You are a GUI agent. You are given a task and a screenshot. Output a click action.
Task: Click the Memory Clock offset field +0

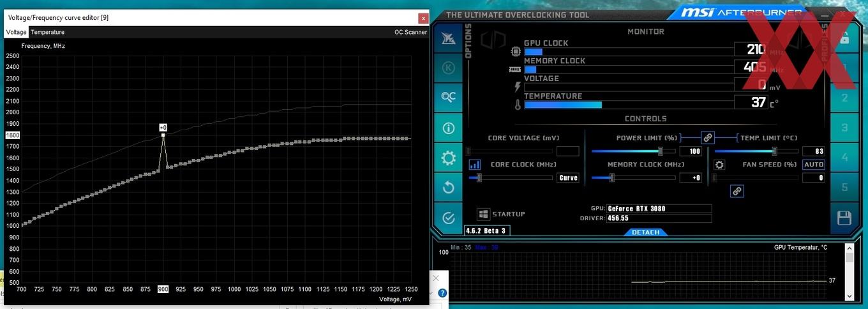[x=691, y=178]
